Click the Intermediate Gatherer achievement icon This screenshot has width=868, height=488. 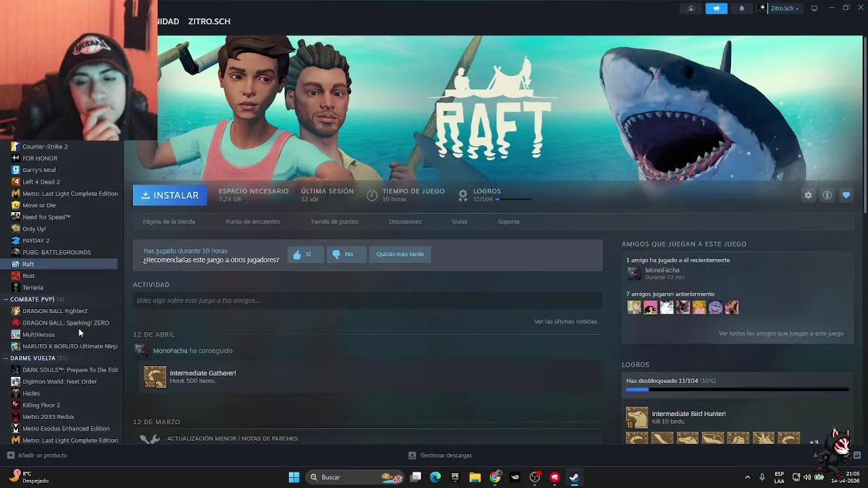[x=155, y=377]
